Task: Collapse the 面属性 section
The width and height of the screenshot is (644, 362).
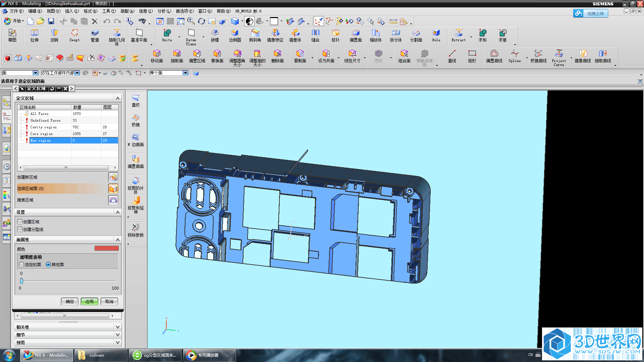Action: coord(118,240)
